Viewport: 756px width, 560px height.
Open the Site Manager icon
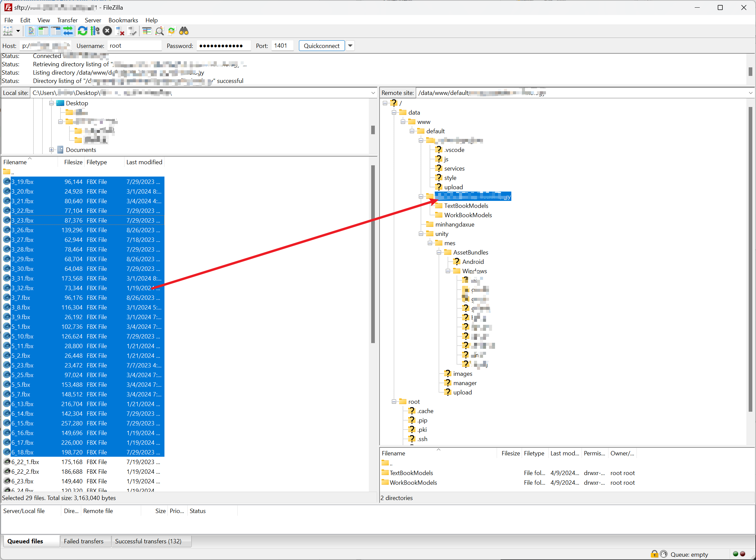(x=8, y=31)
